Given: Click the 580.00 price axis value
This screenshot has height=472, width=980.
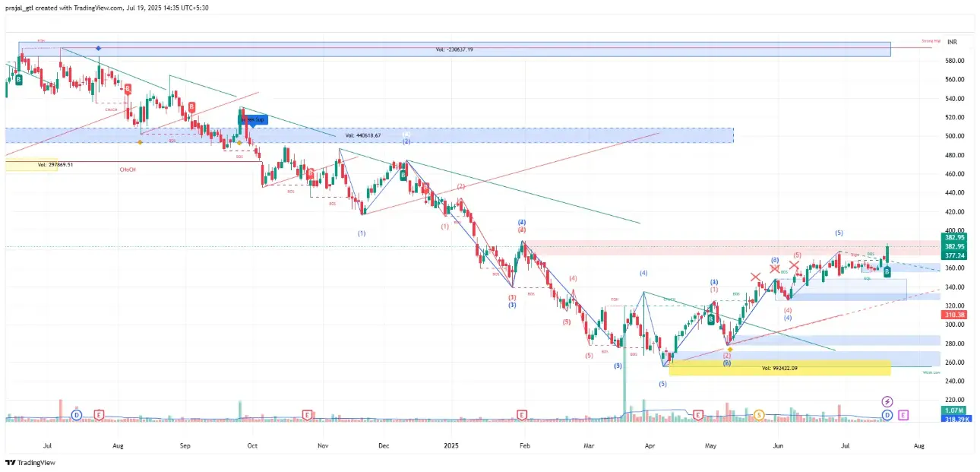Looking at the screenshot, I should [954, 61].
